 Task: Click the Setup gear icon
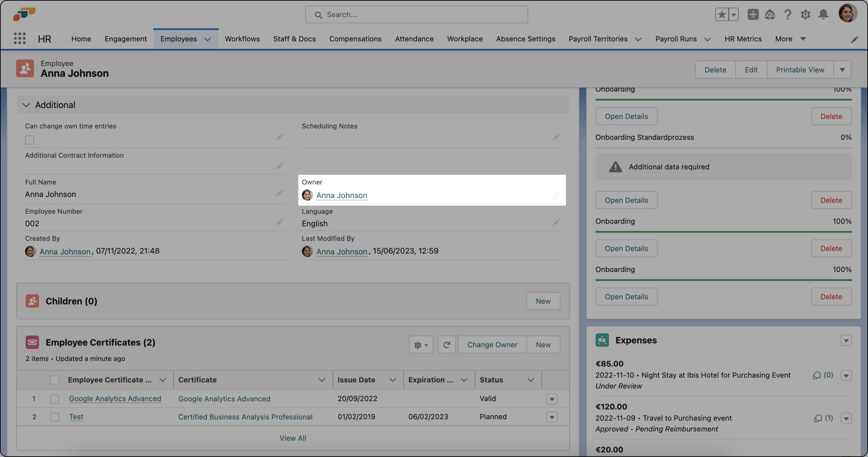click(x=805, y=14)
